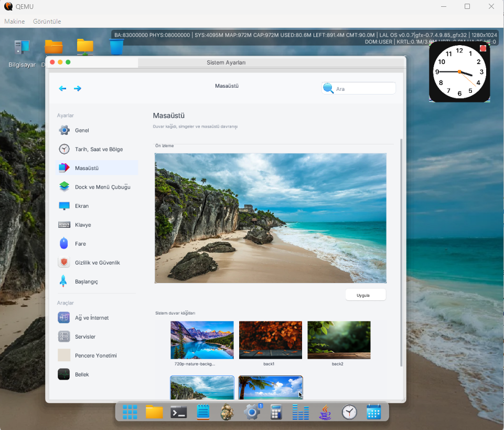Open Ağ ve İnternet tool

pos(96,318)
